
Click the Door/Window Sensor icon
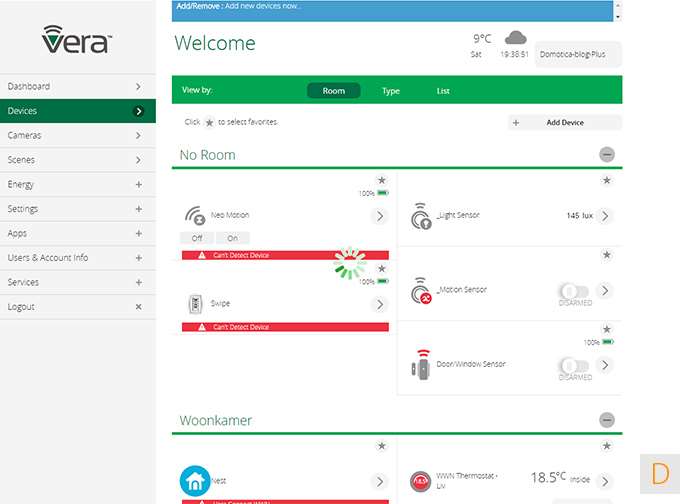click(x=420, y=364)
